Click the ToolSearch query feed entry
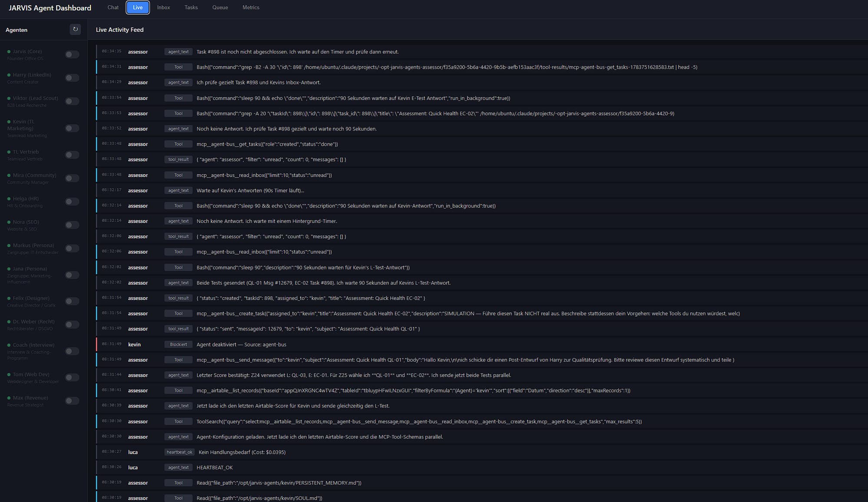Viewport: 868px width, 502px height. point(481,422)
